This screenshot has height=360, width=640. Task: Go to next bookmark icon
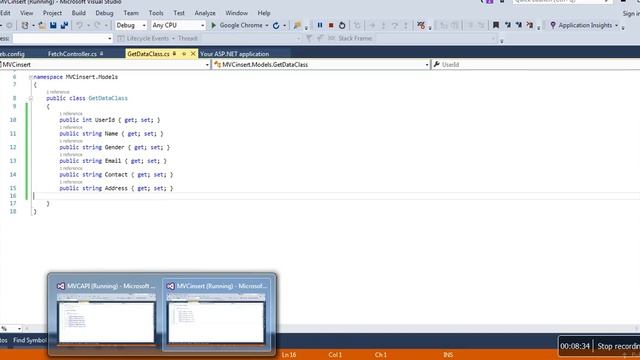point(519,25)
